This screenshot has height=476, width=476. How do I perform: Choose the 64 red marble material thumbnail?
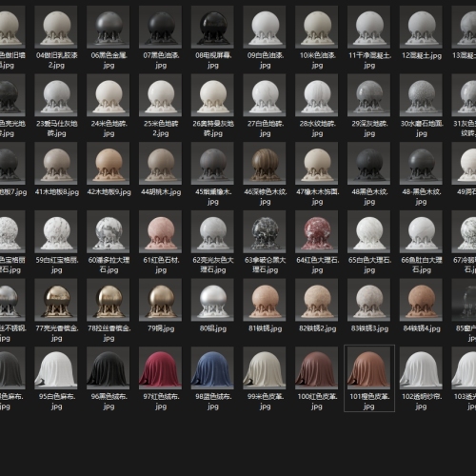pyautogui.click(x=316, y=231)
